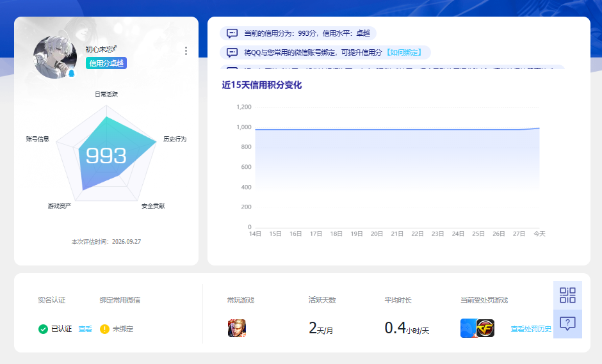Open the help question-mark bubble icon
The width and height of the screenshot is (602, 364).
tap(567, 324)
